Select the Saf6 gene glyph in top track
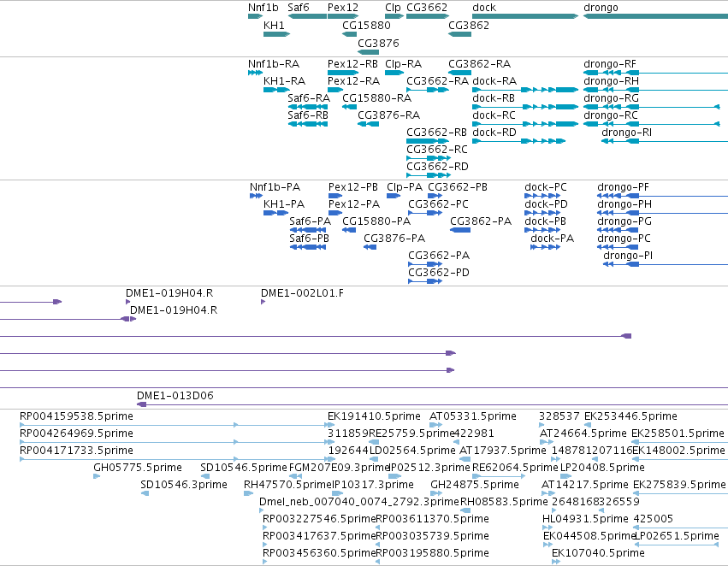Viewport: 728px width, 566px height. [x=307, y=16]
